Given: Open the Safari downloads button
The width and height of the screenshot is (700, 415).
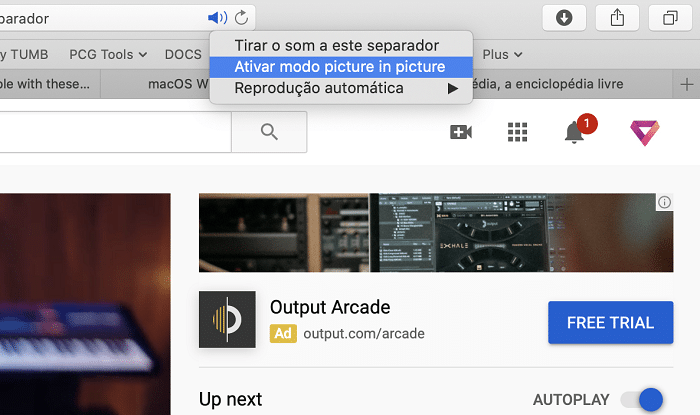Looking at the screenshot, I should tap(563, 18).
